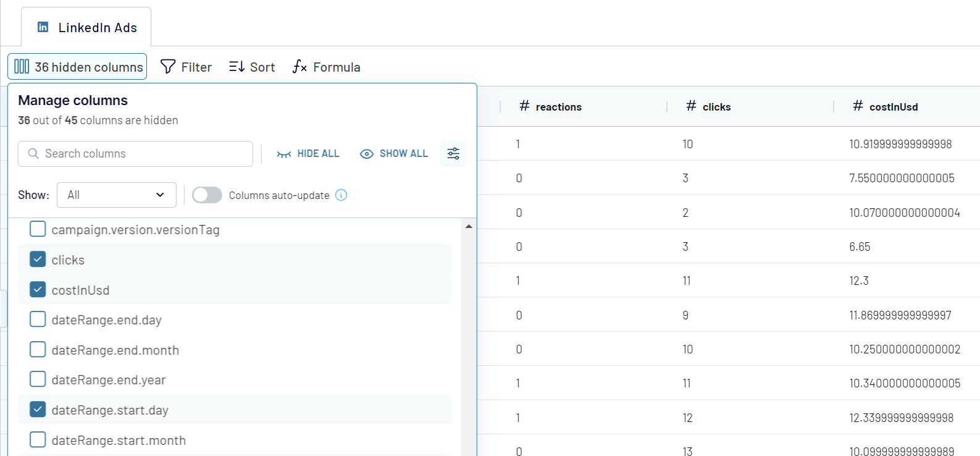Click the funnel Filter icon
The image size is (980, 456).
(x=168, y=67)
